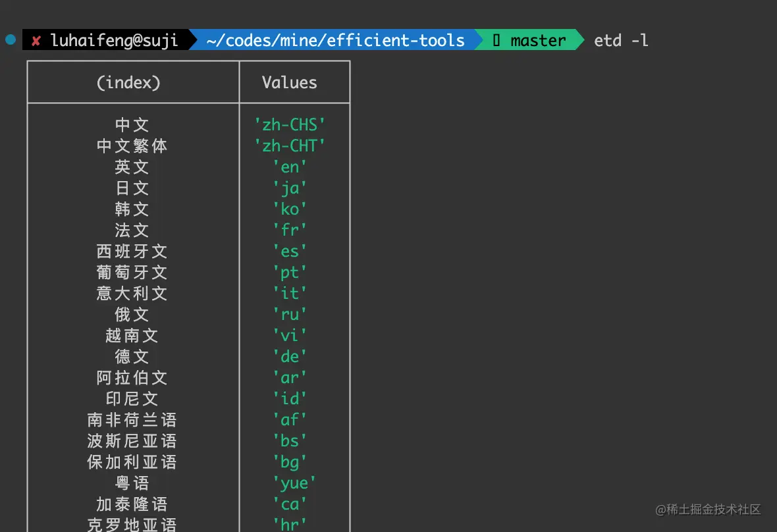Select the 中文 index cell
Image resolution: width=777 pixels, height=532 pixels.
click(132, 124)
